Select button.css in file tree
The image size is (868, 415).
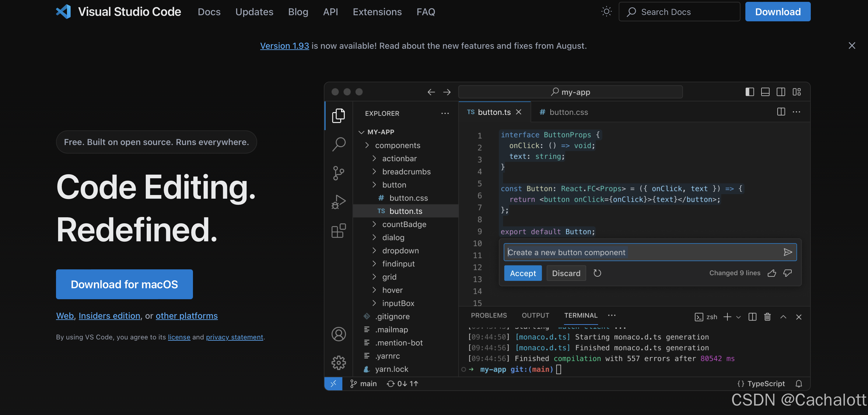[x=405, y=198]
